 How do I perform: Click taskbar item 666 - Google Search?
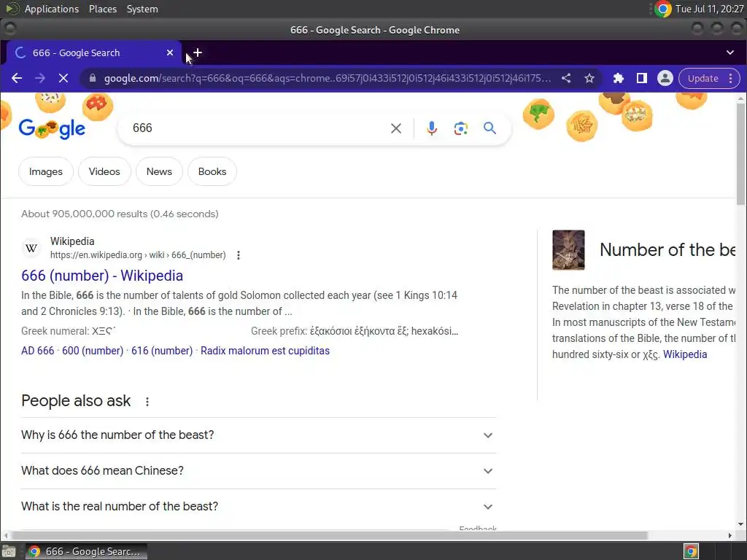[x=87, y=551]
